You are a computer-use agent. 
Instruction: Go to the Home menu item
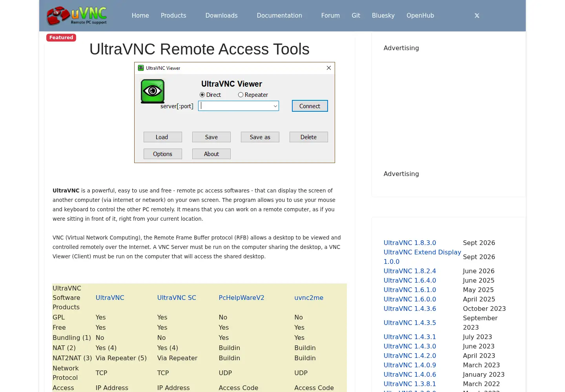(140, 16)
